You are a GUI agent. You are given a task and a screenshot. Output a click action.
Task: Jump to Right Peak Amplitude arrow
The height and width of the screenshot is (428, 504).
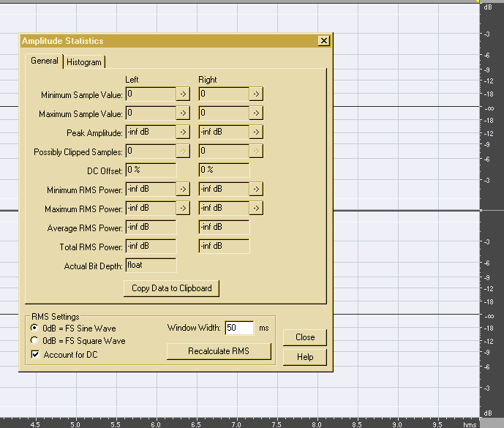pyautogui.click(x=256, y=132)
